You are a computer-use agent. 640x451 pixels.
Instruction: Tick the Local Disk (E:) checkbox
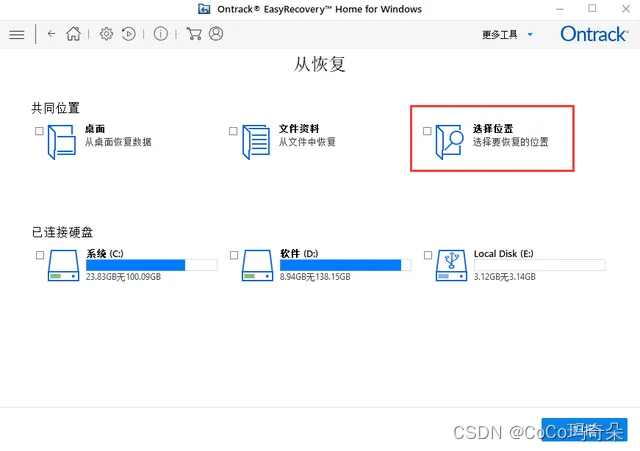428,255
